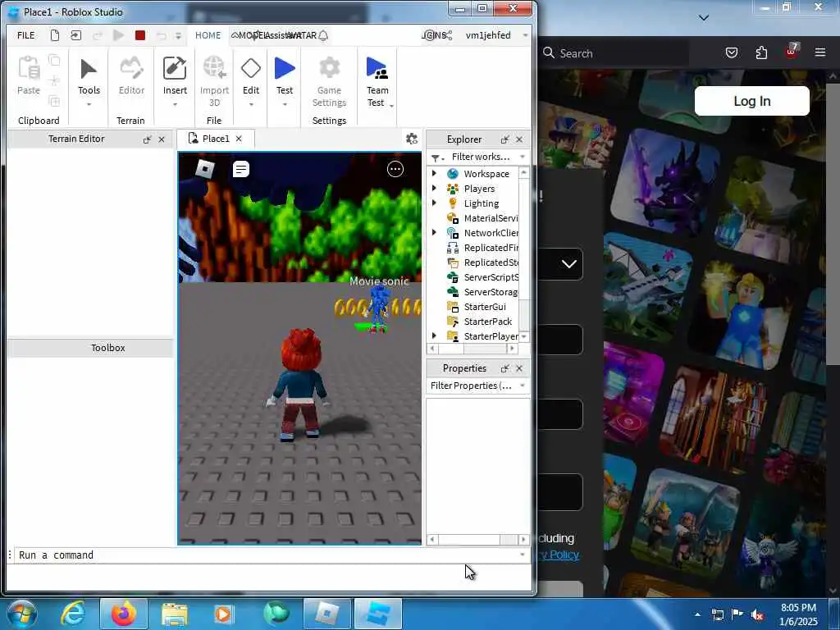Open the file explorer folder in the taskbar

pyautogui.click(x=175, y=614)
